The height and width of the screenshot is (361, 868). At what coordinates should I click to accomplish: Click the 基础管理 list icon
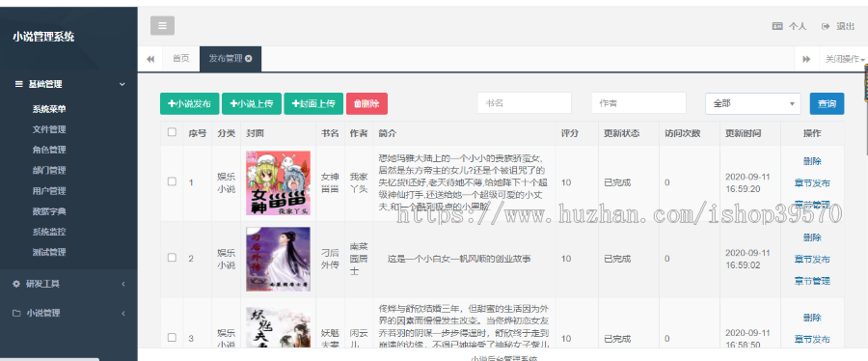(x=19, y=84)
